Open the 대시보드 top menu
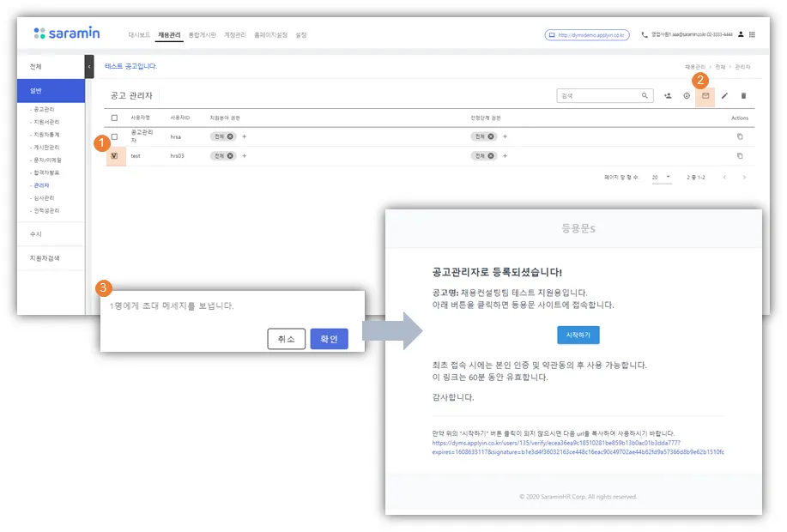787x532 pixels. coord(139,34)
